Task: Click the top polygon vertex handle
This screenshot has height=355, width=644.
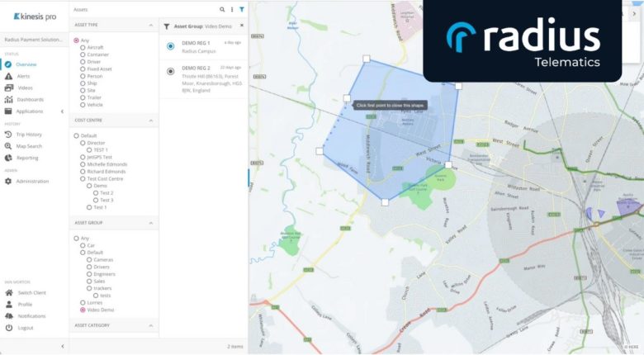Action: 367,59
